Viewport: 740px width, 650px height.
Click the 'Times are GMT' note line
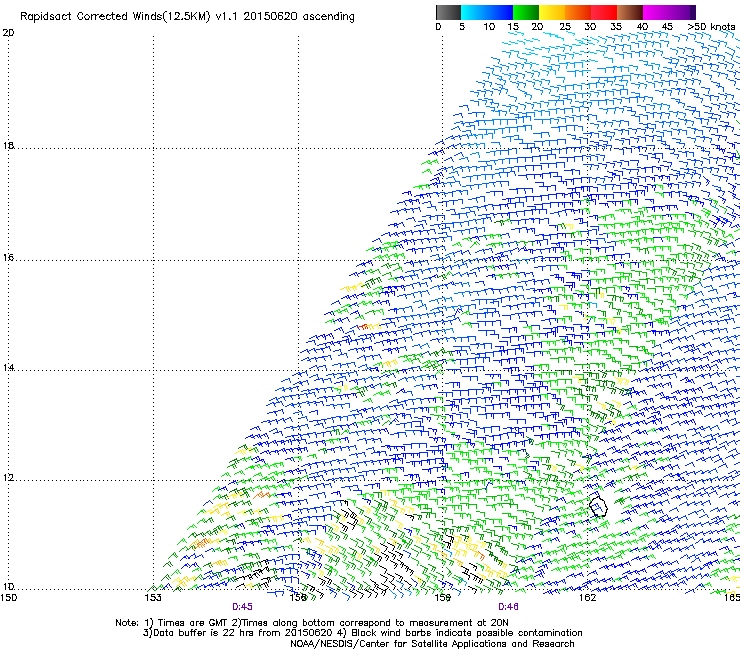click(x=312, y=623)
